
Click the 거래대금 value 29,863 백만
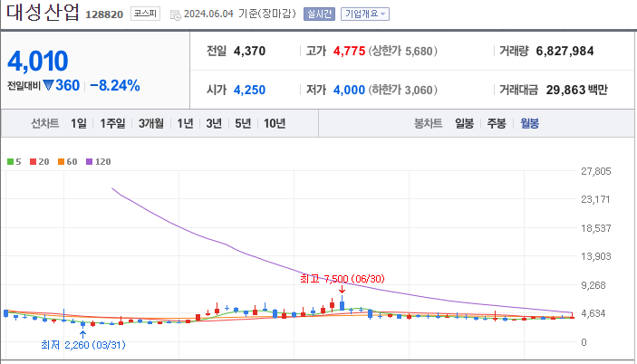click(x=577, y=90)
